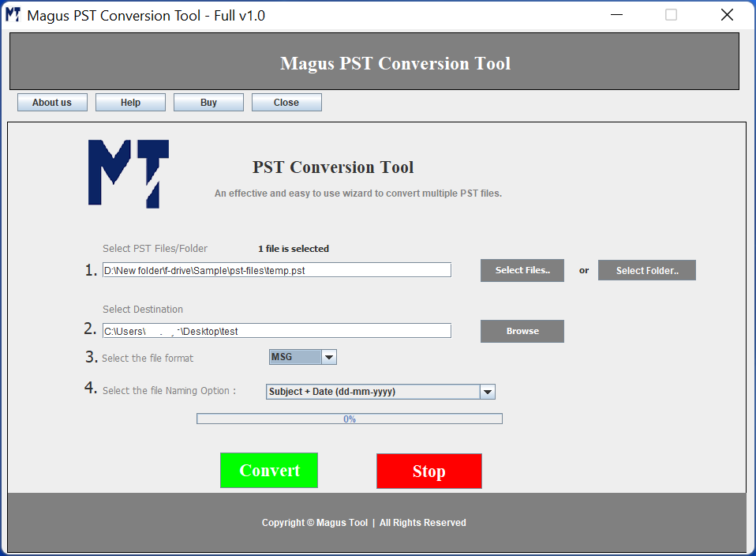Click the PST file path input field
Image resolution: width=756 pixels, height=556 pixels.
(277, 270)
